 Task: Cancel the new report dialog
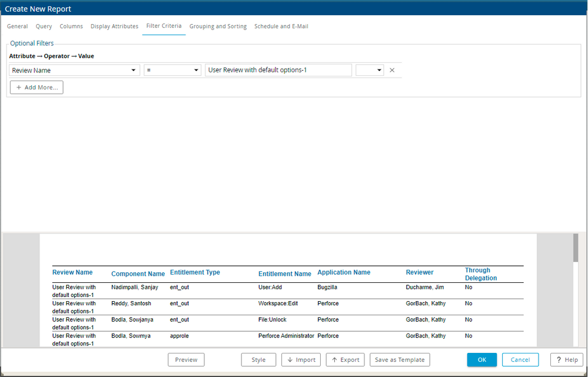[520, 360]
